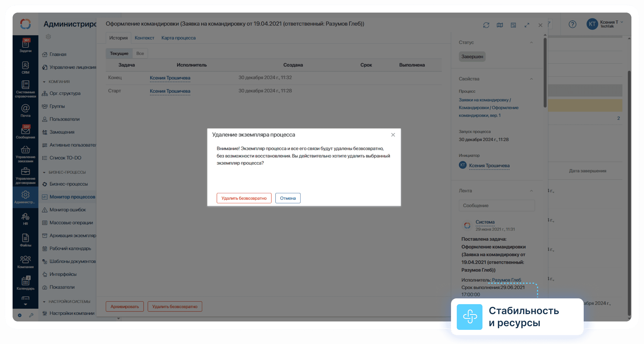
Task: Open Сообщения messages icon
Action: tap(25, 132)
